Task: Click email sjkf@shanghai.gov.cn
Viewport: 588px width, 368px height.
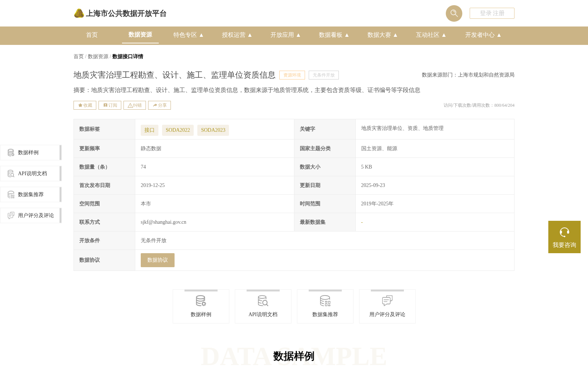Action: (164, 222)
